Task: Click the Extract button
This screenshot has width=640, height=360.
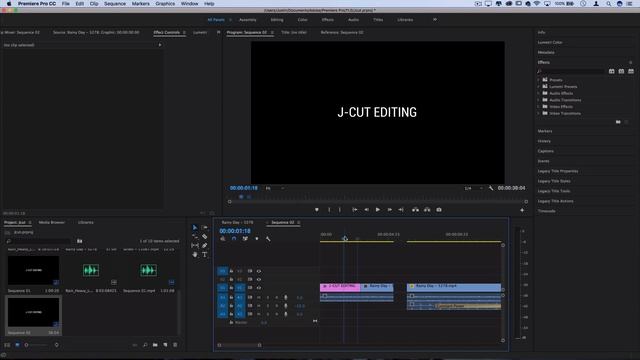Action: (427, 210)
